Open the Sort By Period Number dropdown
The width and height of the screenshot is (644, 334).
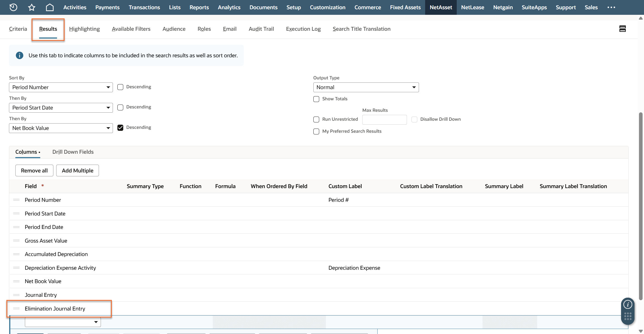click(61, 87)
